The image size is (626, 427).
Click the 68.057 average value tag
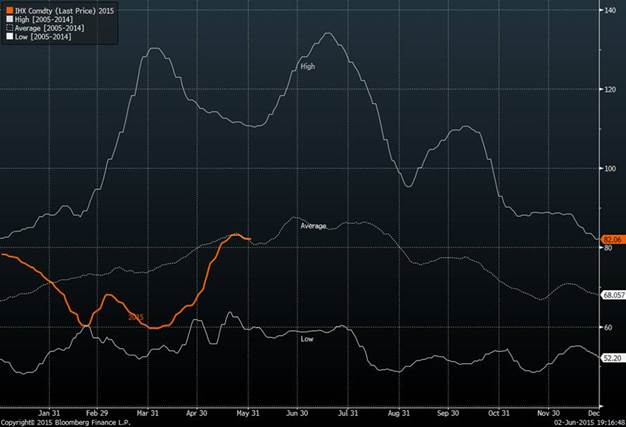point(612,295)
